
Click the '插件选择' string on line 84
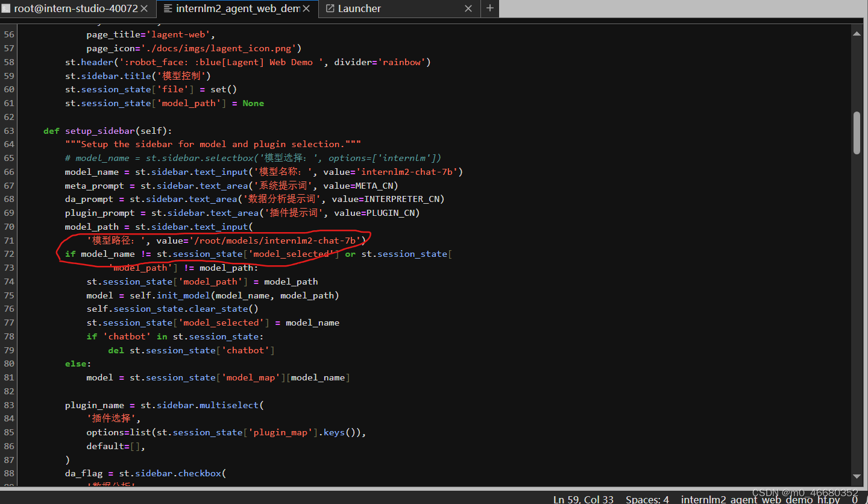coord(113,418)
